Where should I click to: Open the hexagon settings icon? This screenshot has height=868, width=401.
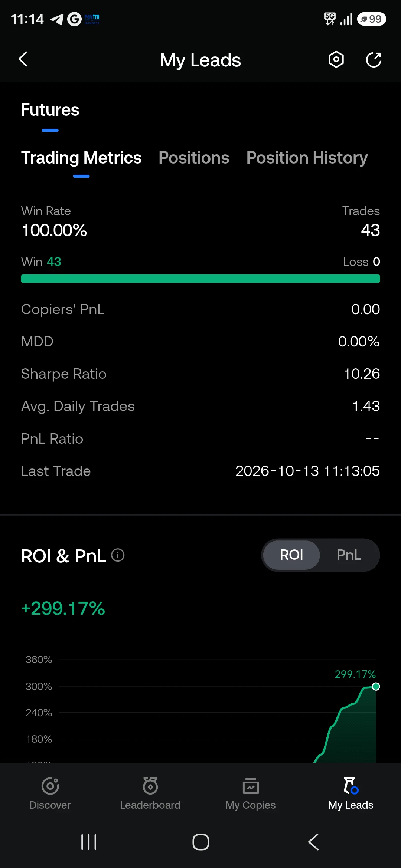336,59
